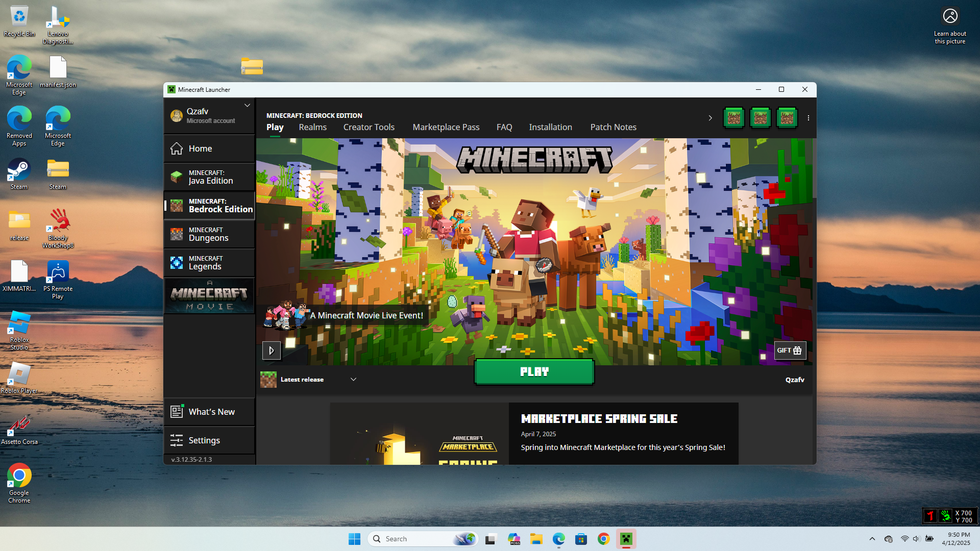The width and height of the screenshot is (980, 551).
Task: Click the Qzafv profile avatar
Action: [x=177, y=116]
